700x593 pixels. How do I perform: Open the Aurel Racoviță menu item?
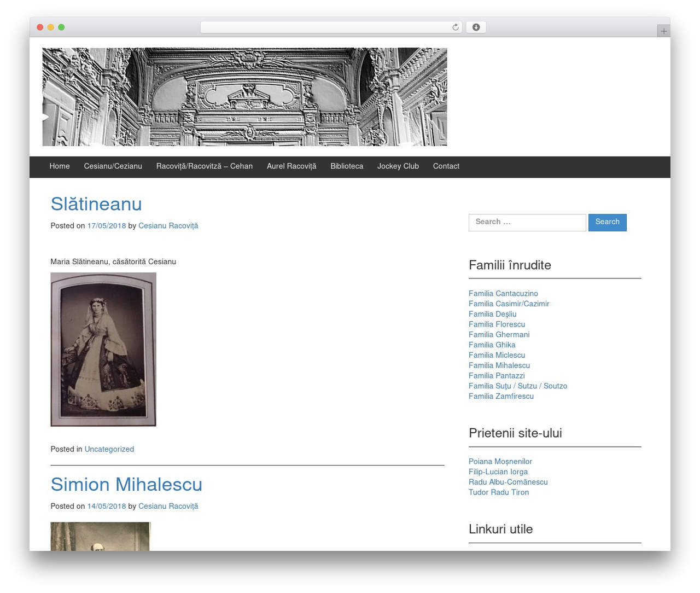[291, 167]
